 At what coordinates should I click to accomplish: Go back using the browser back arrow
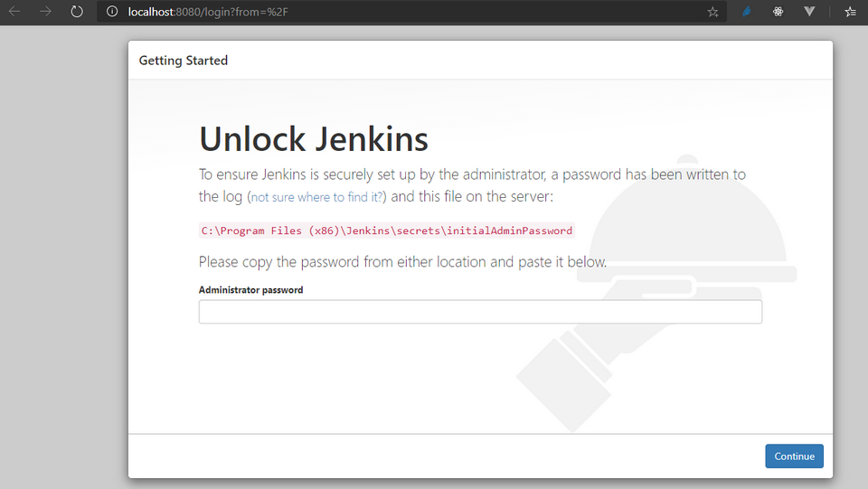click(x=14, y=11)
